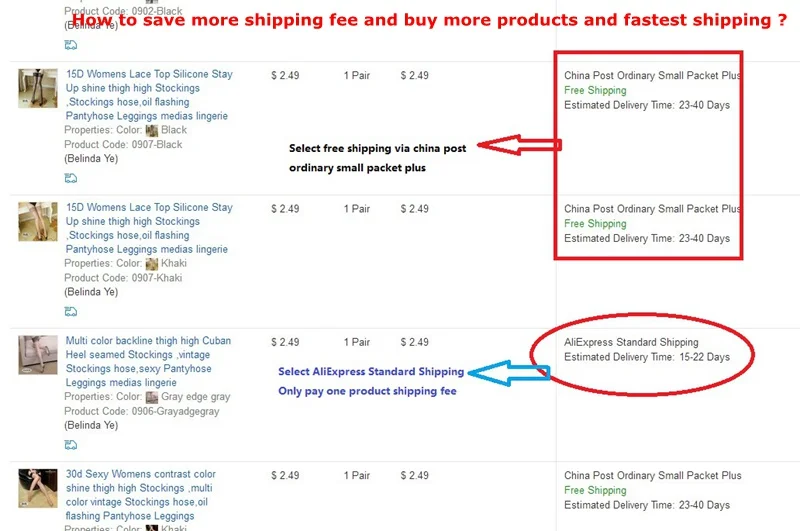This screenshot has height=531, width=800.
Task: Click Free Shipping in the Khaki stockings row
Action: tap(595, 224)
